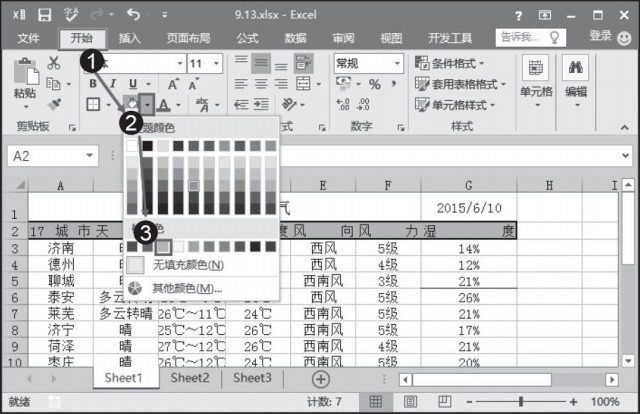Switch to Page Layout view icon
This screenshot has width=640, height=414.
(410, 402)
